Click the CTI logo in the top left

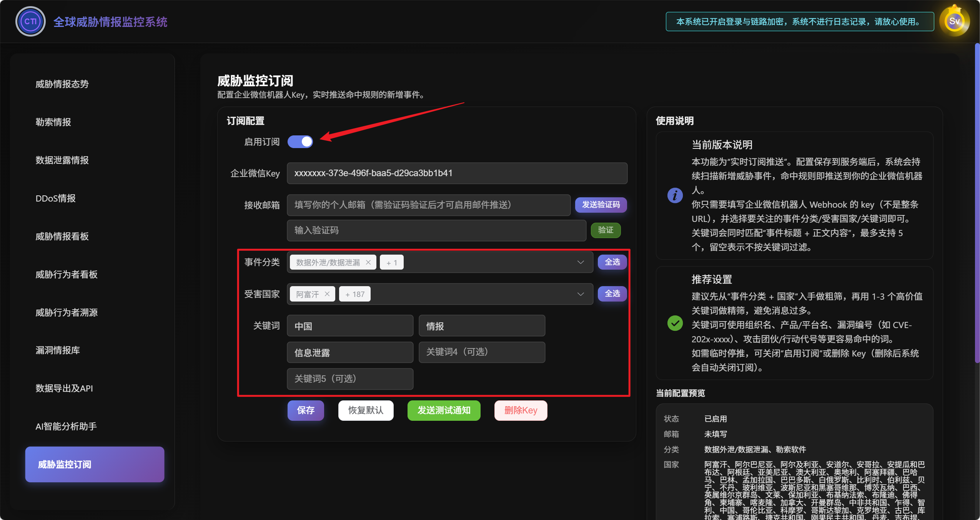(x=30, y=21)
